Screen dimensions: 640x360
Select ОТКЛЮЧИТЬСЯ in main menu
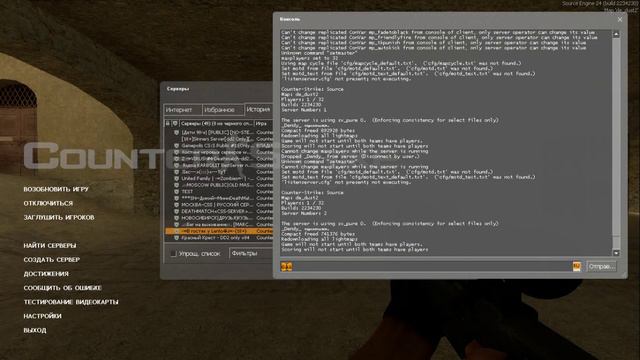[x=48, y=203]
